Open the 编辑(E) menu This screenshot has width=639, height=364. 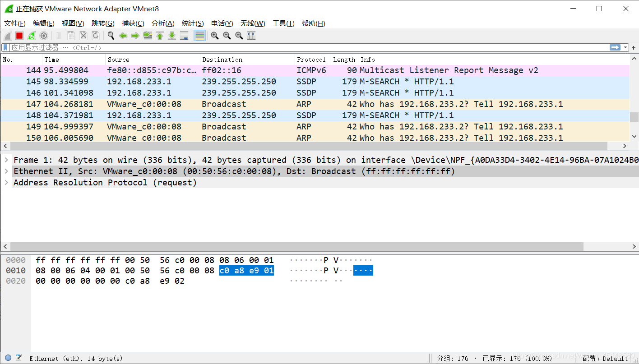(x=44, y=23)
